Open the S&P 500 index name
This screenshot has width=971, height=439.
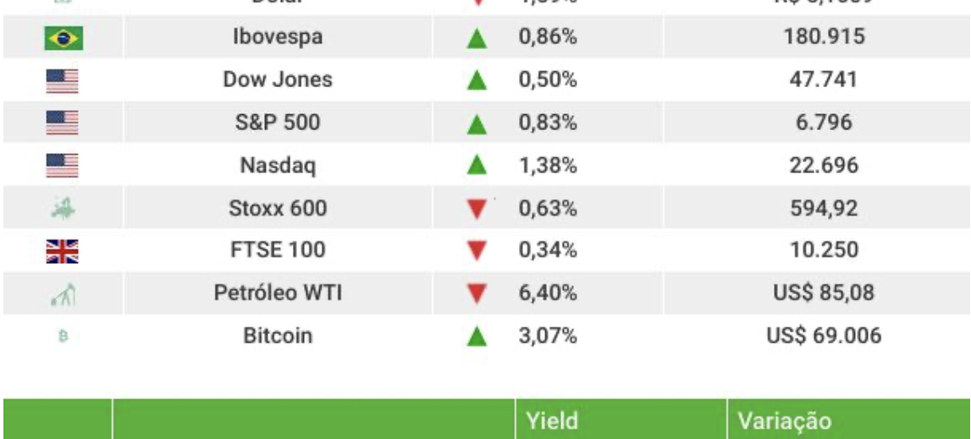tap(277, 123)
